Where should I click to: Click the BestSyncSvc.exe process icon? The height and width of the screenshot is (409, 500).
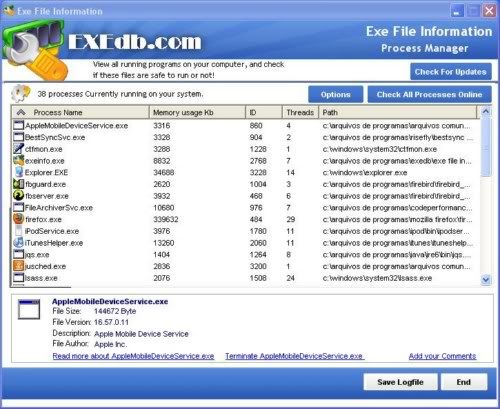(19, 137)
